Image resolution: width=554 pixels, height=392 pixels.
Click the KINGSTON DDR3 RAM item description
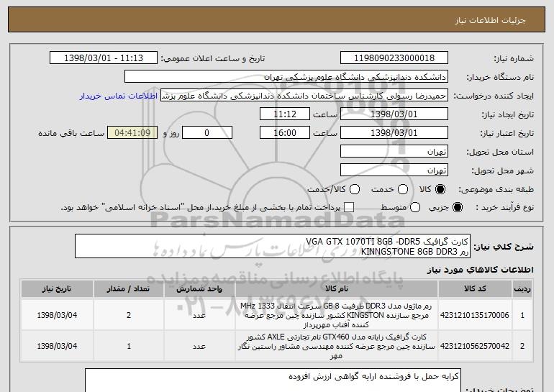click(x=337, y=315)
